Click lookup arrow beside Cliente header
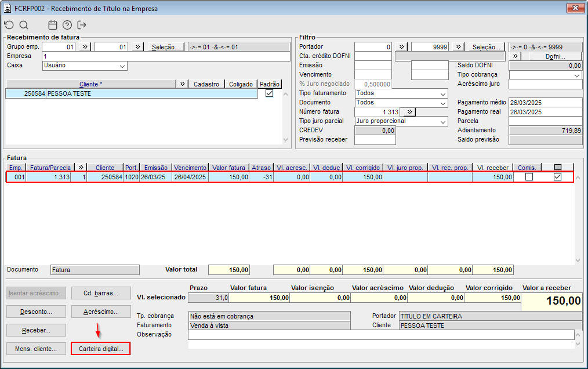Viewport: 588px width, 369px height. pyautogui.click(x=182, y=84)
